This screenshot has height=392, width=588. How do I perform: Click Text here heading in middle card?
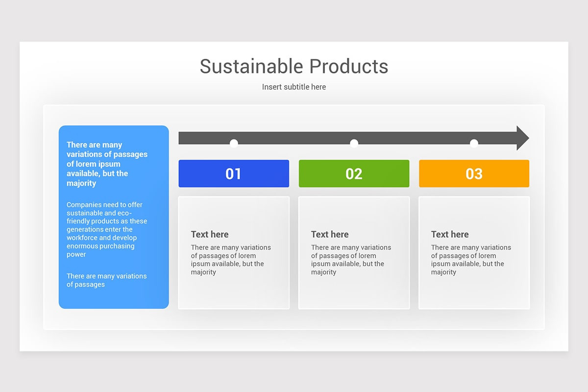[x=329, y=234]
